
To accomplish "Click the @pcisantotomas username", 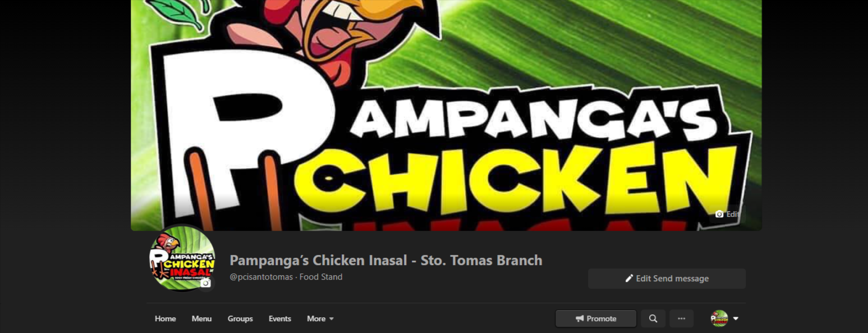I will [x=261, y=277].
